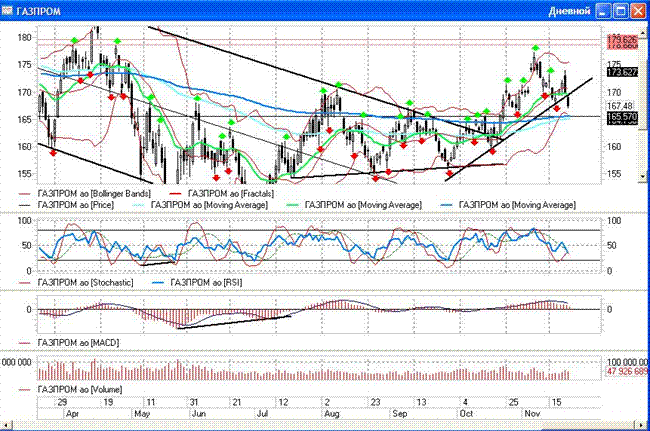
Task: Click the date 31 on time axis
Action: (194, 402)
